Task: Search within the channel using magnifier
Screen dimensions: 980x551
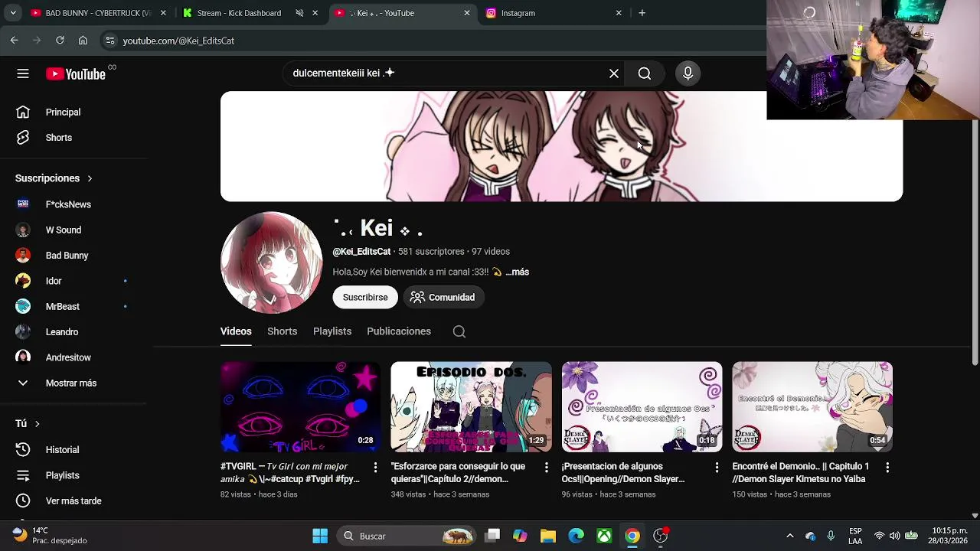Action: [x=459, y=331]
